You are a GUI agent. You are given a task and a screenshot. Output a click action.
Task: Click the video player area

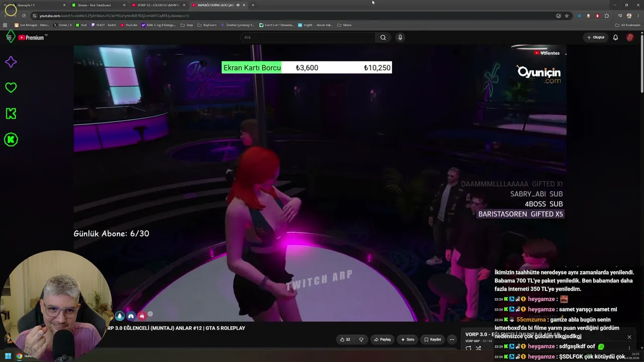tap(320, 183)
